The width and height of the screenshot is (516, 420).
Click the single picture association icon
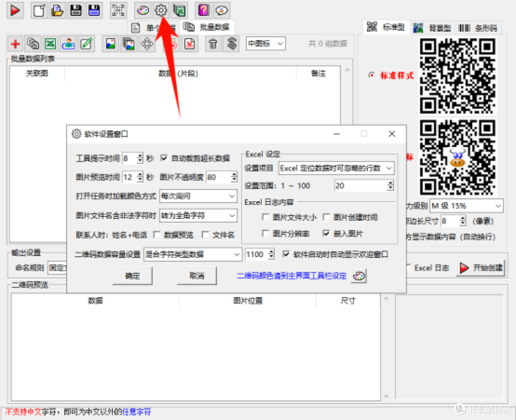110,44
